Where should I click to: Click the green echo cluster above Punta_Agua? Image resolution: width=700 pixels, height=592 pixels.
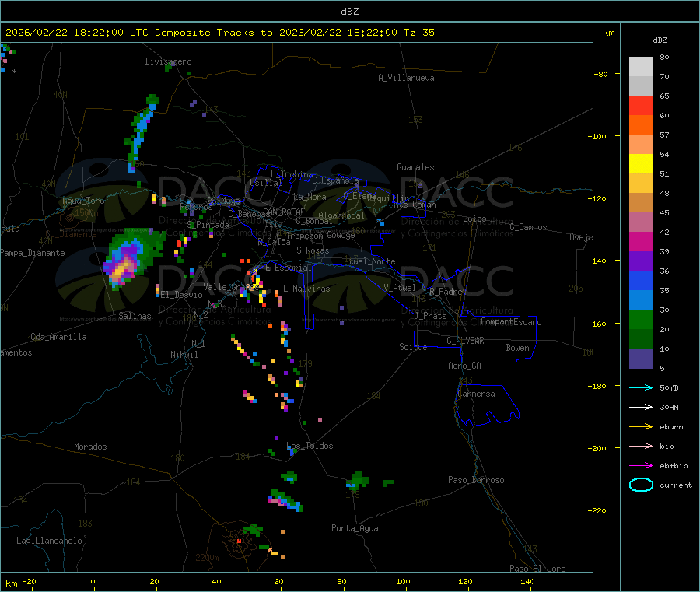pyautogui.click(x=358, y=480)
